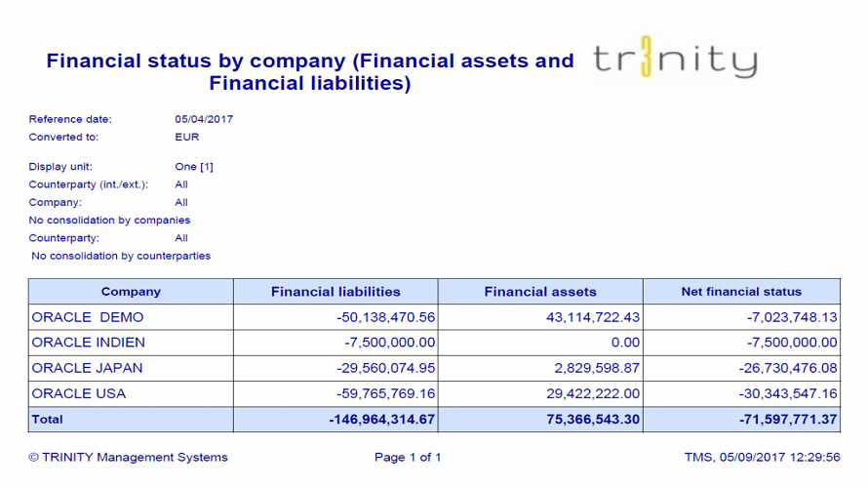Image resolution: width=868 pixels, height=488 pixels.
Task: Click the Company column header
Action: tap(131, 291)
